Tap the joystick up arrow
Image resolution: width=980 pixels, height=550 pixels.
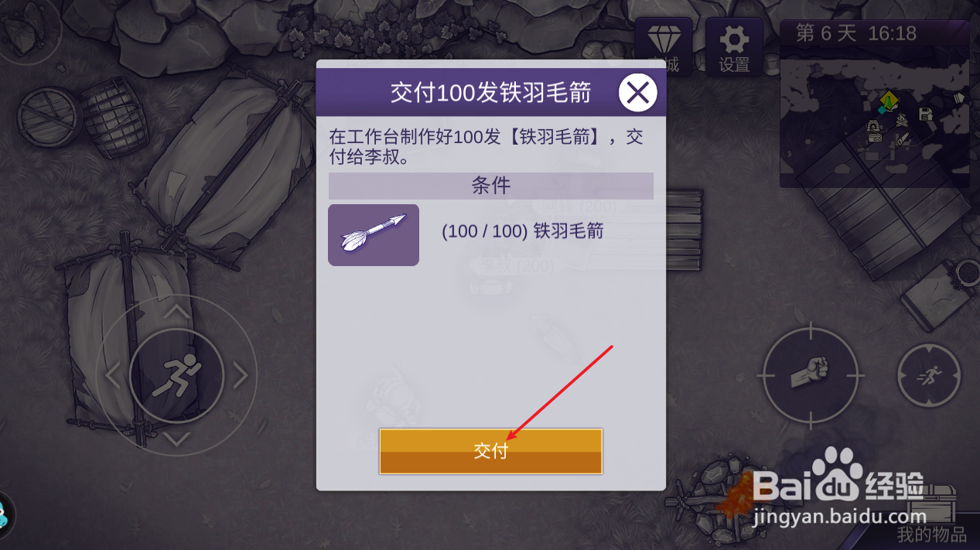pos(177,311)
